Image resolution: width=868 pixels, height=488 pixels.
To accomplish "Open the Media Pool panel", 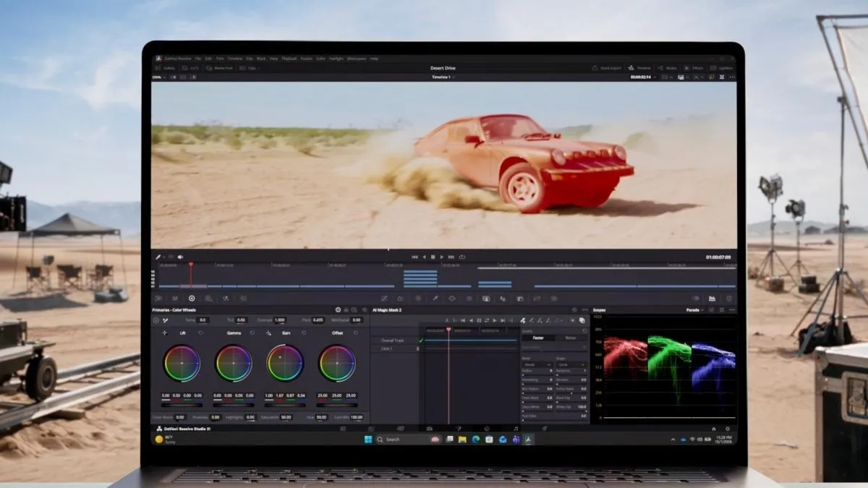I will [219, 68].
